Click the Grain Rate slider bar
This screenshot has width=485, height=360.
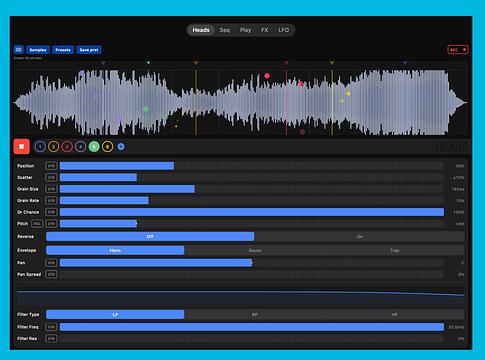[x=252, y=200]
